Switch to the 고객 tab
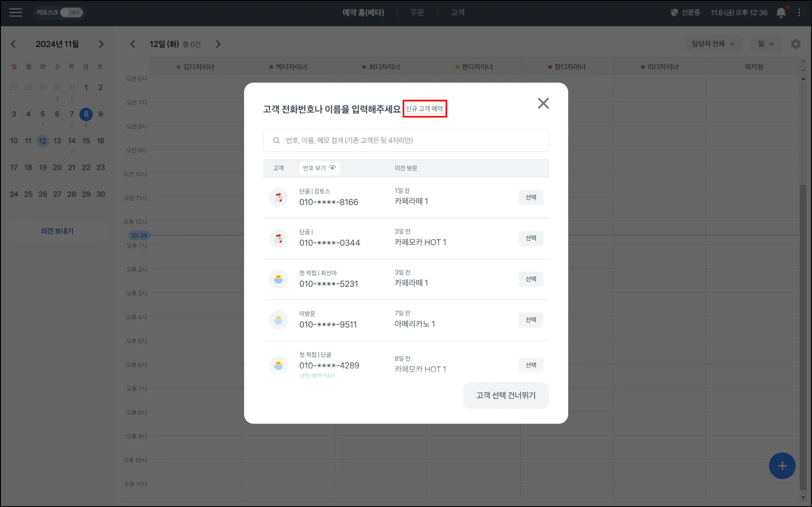This screenshot has width=812, height=507. [x=457, y=13]
